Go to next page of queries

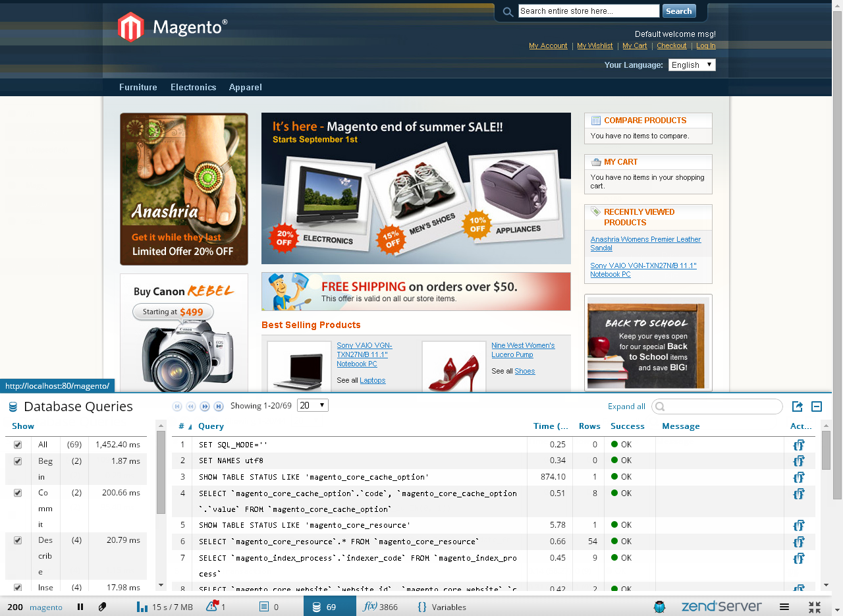[205, 406]
